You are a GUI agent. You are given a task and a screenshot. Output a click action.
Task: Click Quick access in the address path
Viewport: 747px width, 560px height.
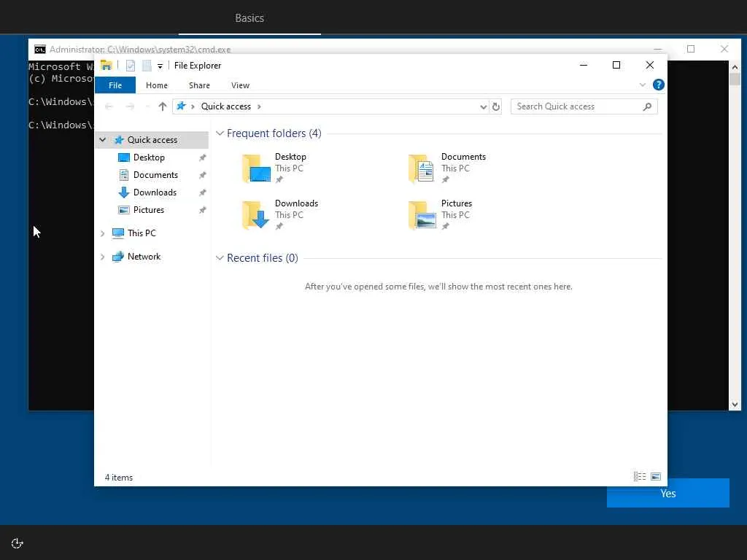(226, 106)
